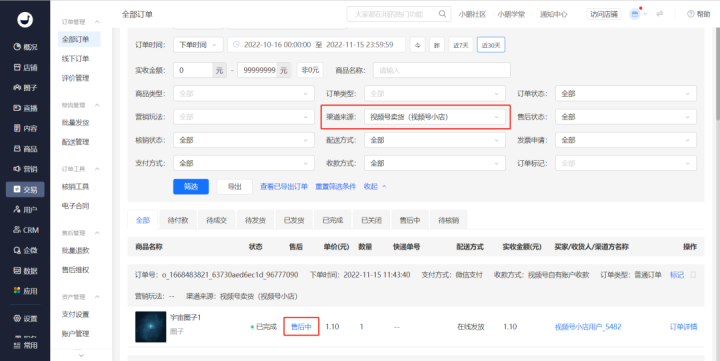Open the 收款方式 dropdown
720x361 pixels.
point(435,163)
